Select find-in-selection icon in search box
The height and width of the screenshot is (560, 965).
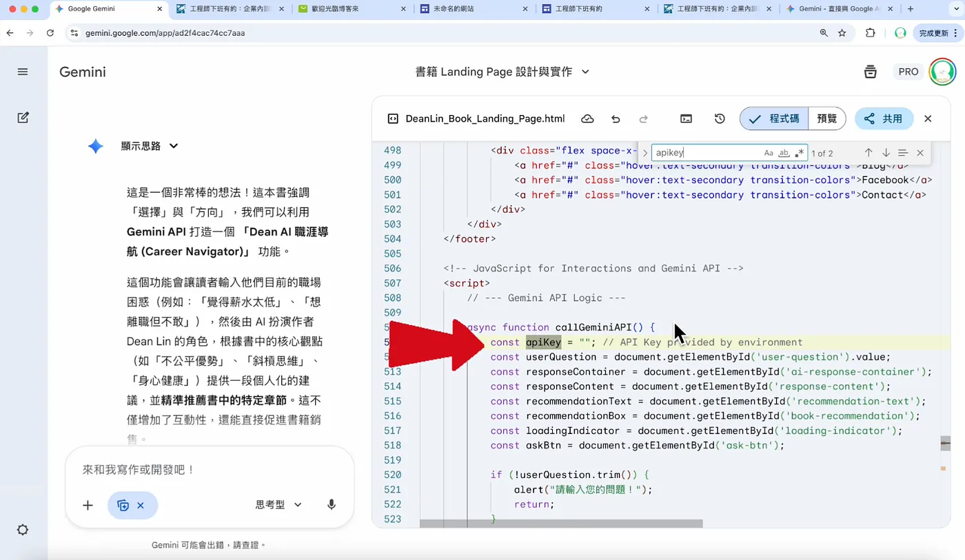903,153
